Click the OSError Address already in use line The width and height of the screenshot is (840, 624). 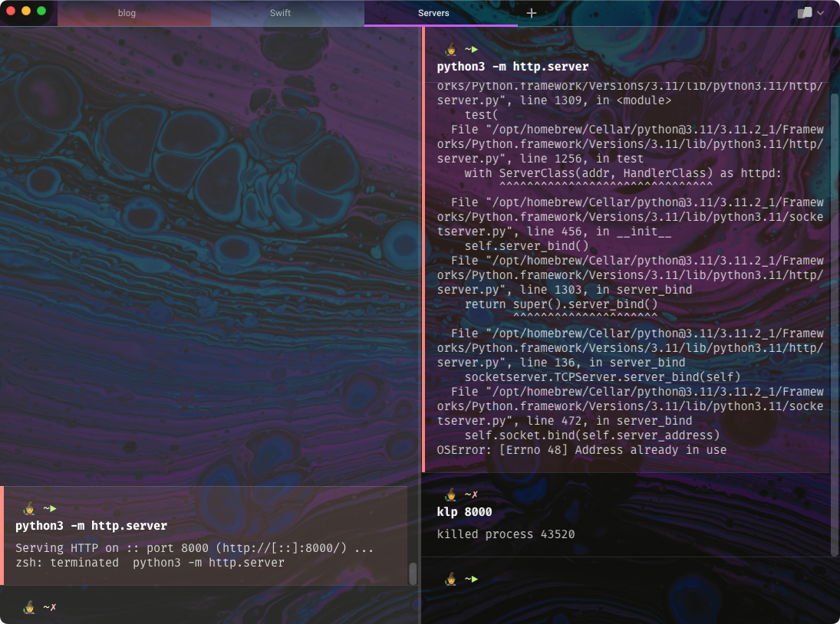[x=581, y=450]
